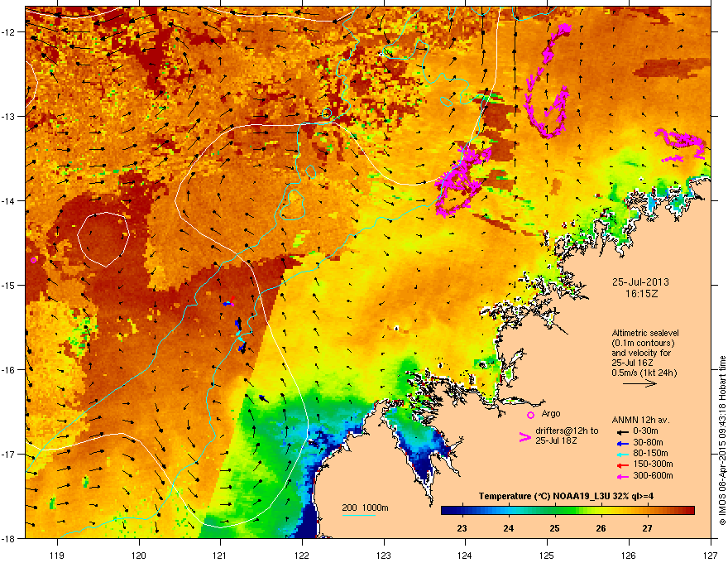Click the longitude axis label 125
This screenshot has height=563, width=728.
(547, 555)
